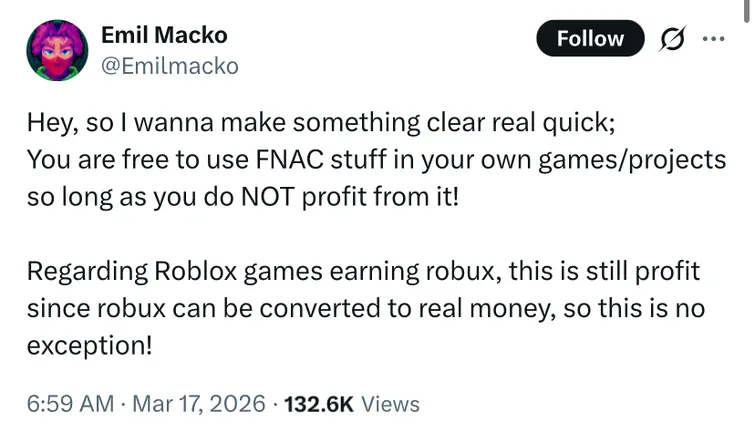
Task: Open the three-dot more options menu
Action: [712, 38]
